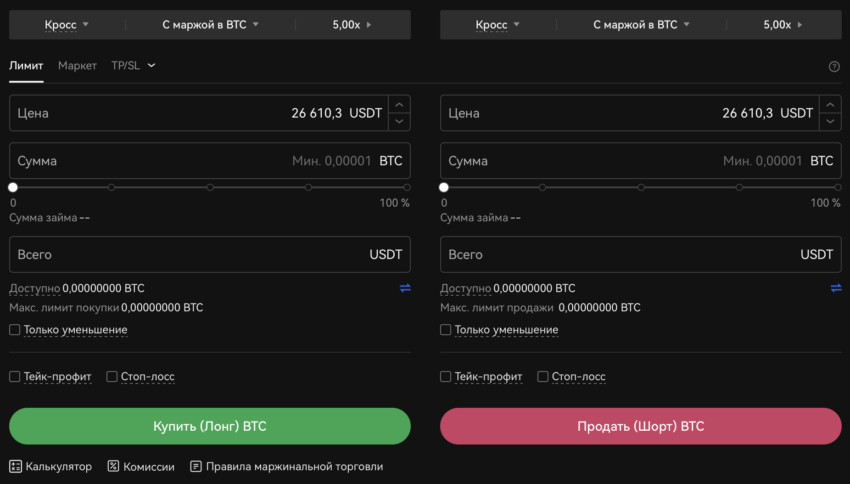Increase price with up arrow in buy panel
Image resolution: width=850 pixels, height=484 pixels.
(400, 105)
